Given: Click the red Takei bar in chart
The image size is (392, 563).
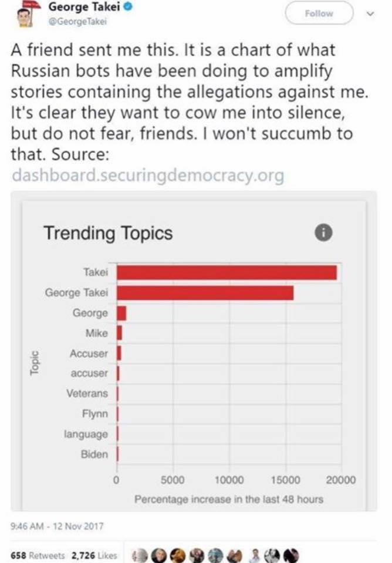Looking at the screenshot, I should point(227,272).
